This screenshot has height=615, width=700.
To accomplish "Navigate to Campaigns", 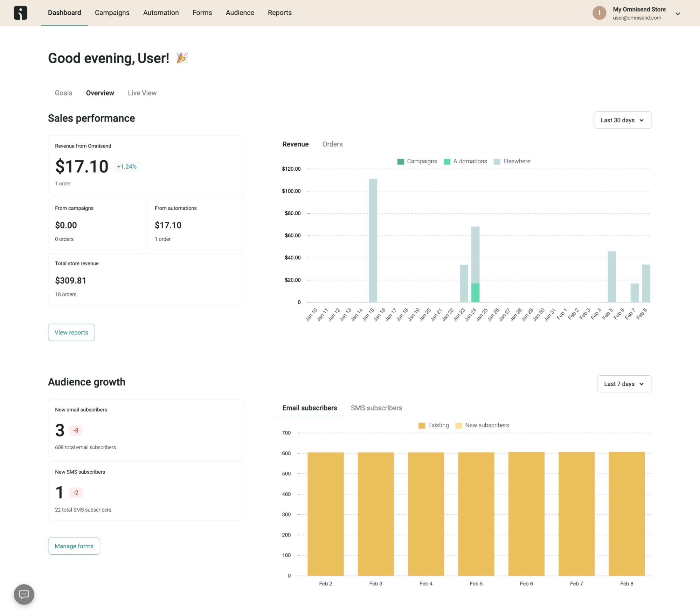I will pos(112,13).
